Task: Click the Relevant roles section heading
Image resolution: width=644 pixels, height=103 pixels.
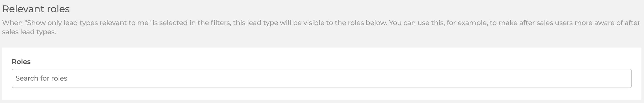Action: pyautogui.click(x=36, y=9)
